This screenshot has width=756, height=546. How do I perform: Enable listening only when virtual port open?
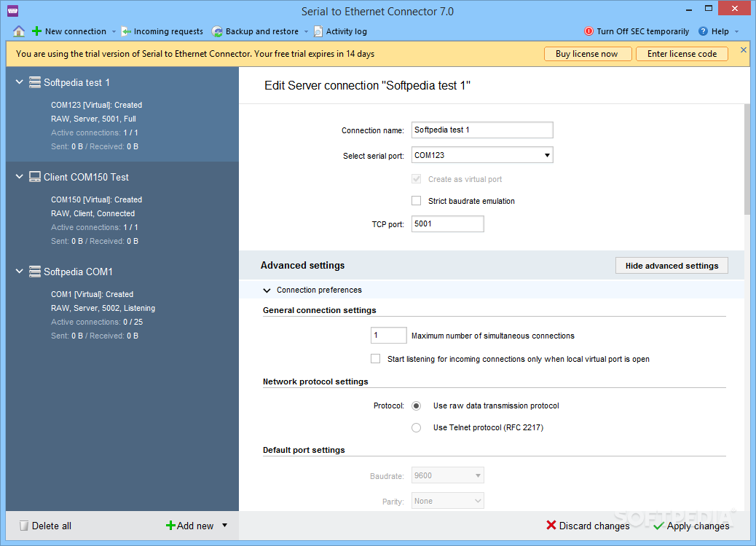pyautogui.click(x=375, y=358)
